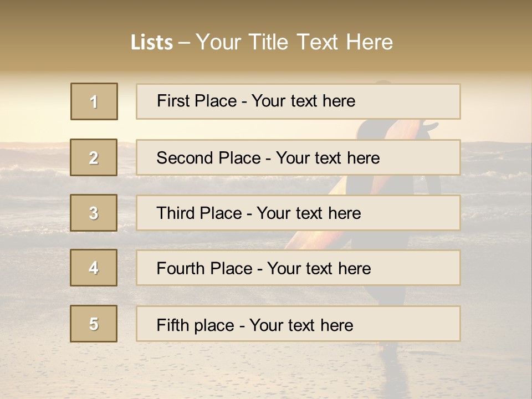Click 'Your Title Text Here' title text
Image resolution: width=532 pixels, height=399 pixels.
294,42
